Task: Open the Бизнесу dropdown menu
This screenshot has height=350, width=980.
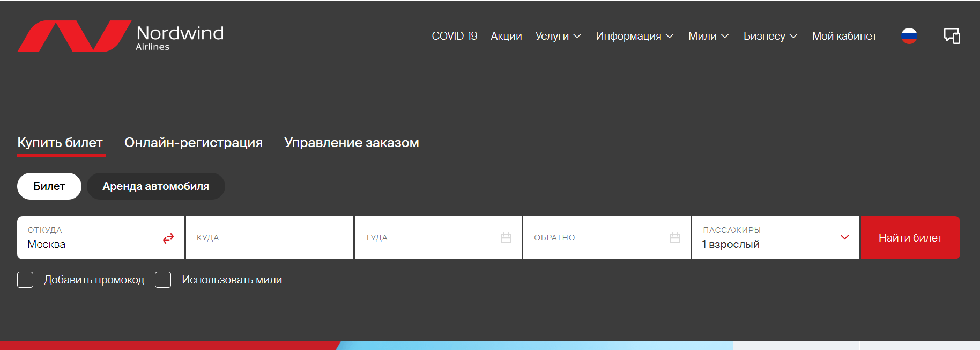Action: pyautogui.click(x=770, y=36)
